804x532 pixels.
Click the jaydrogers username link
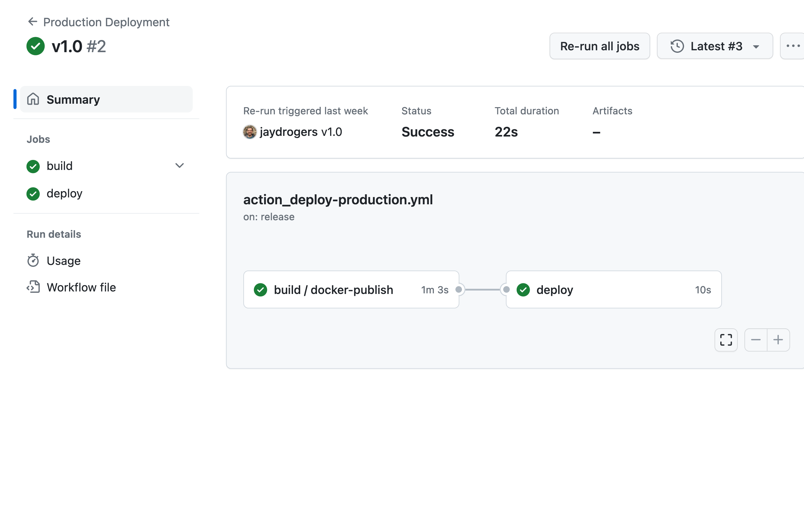(288, 132)
